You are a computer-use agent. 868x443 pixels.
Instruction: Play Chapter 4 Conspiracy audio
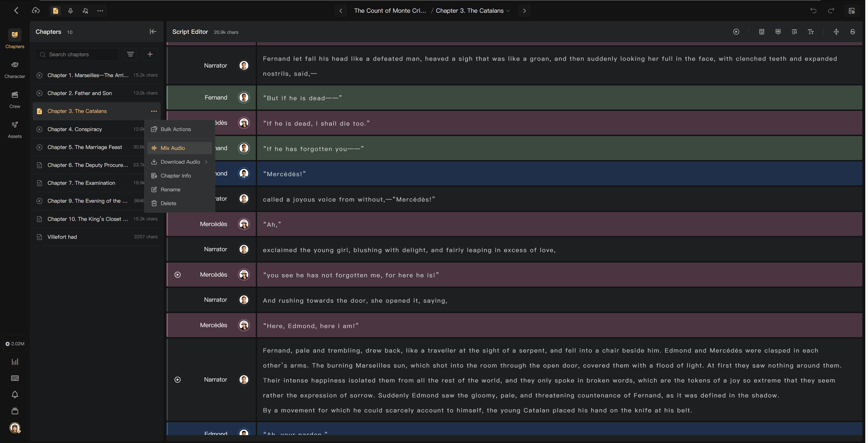39,129
